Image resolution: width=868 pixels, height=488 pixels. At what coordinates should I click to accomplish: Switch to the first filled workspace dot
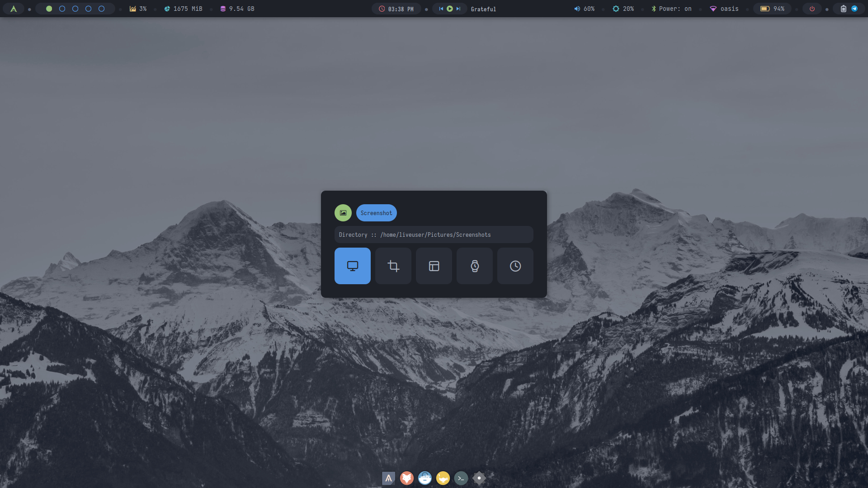[x=49, y=9]
